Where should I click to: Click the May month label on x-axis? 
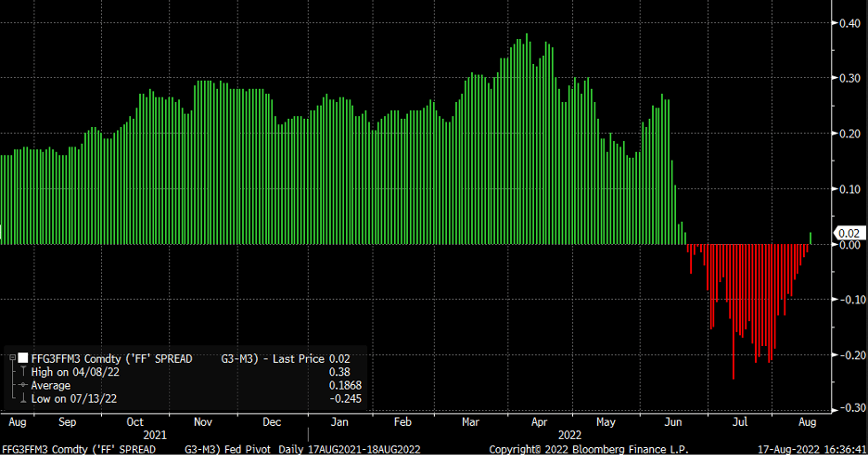606,422
